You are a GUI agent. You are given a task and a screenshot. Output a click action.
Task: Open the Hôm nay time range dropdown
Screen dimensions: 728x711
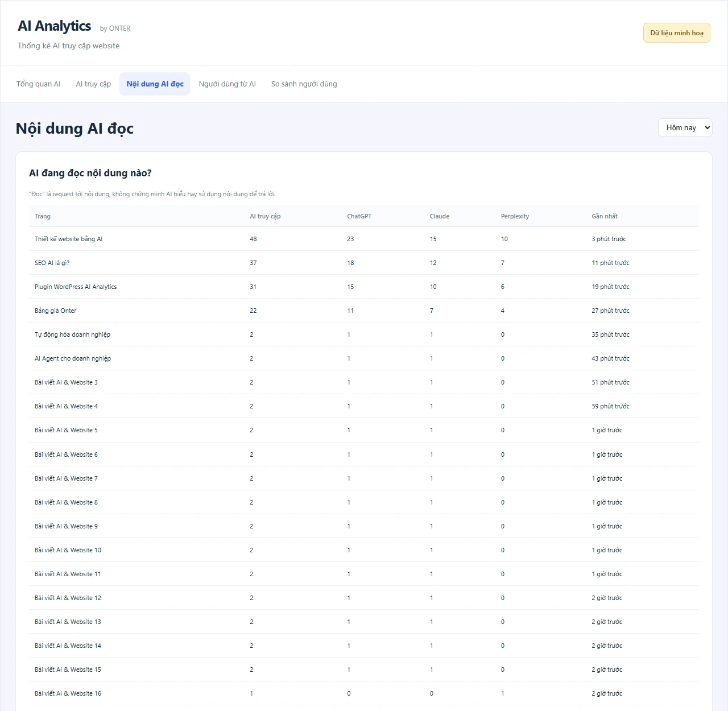[x=685, y=127]
